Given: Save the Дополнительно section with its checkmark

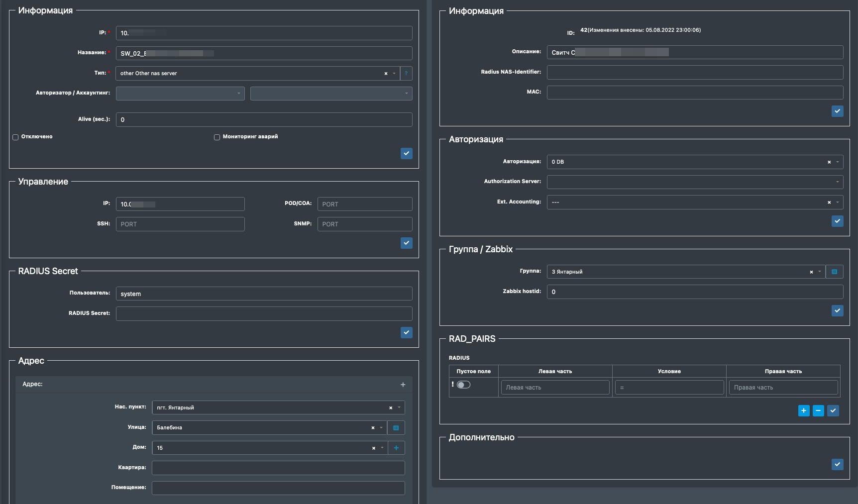Looking at the screenshot, I should [838, 464].
